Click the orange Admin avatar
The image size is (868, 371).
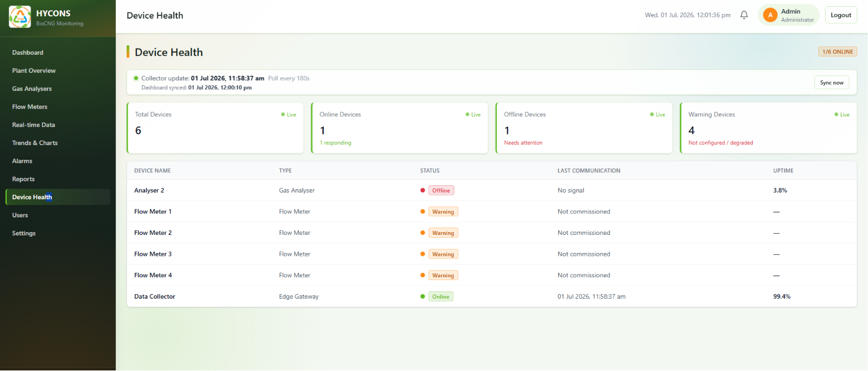[770, 15]
